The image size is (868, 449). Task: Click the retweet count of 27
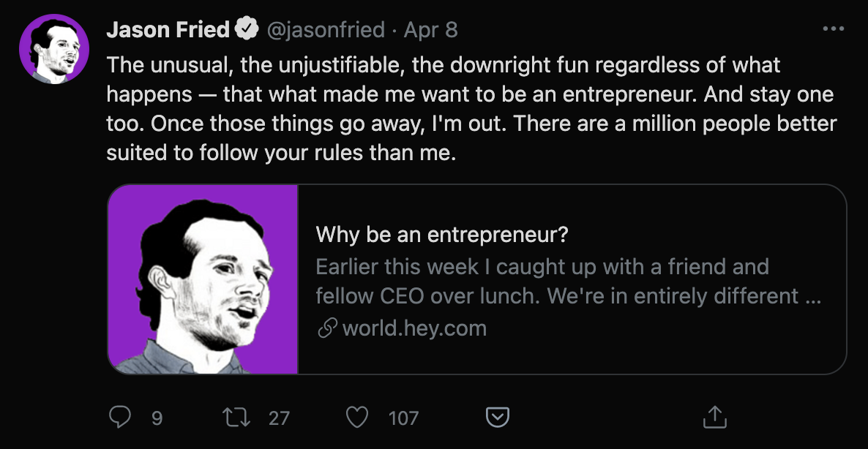(279, 418)
